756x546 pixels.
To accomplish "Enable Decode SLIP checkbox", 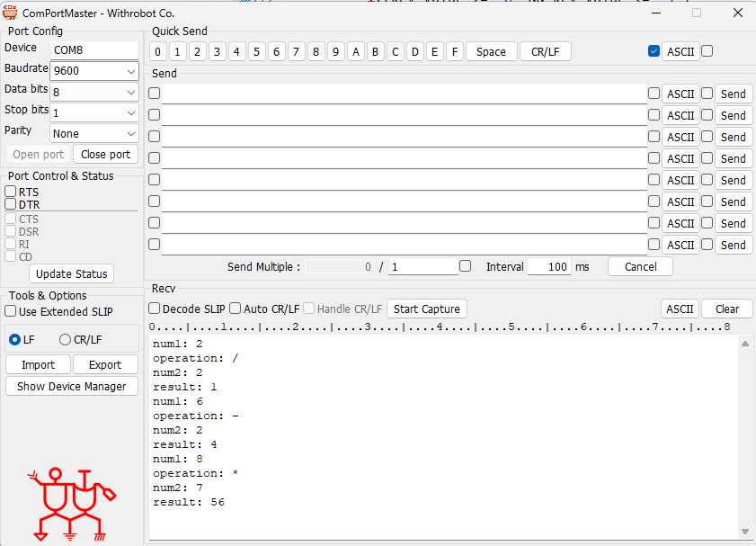I will pos(154,309).
